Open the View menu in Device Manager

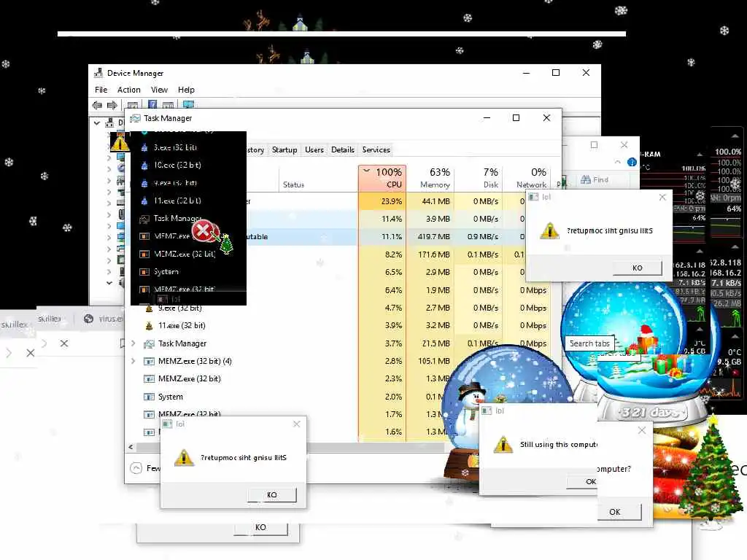coord(159,90)
